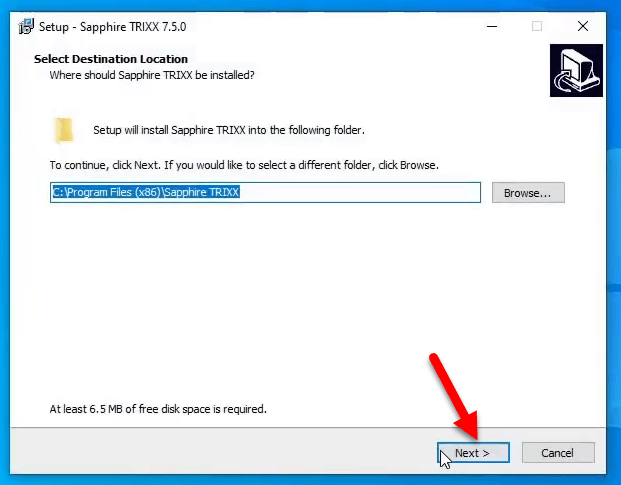Click the yellow folder icon

(64, 130)
